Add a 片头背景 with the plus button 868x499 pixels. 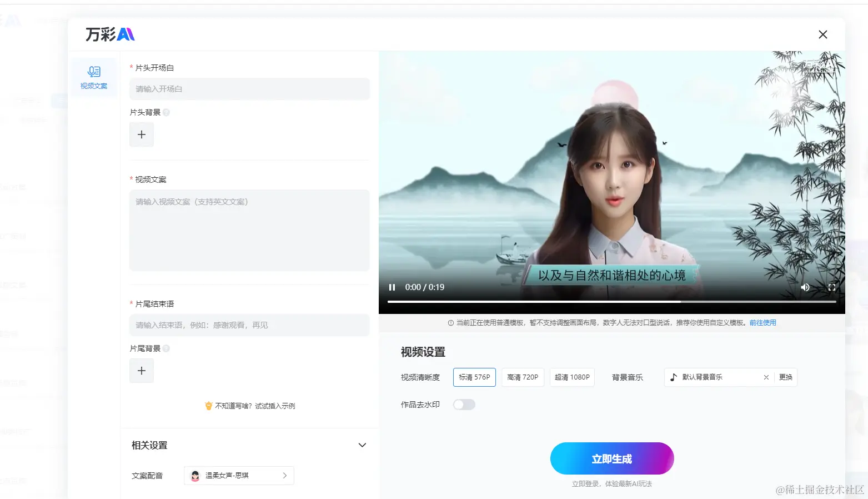[x=142, y=134]
